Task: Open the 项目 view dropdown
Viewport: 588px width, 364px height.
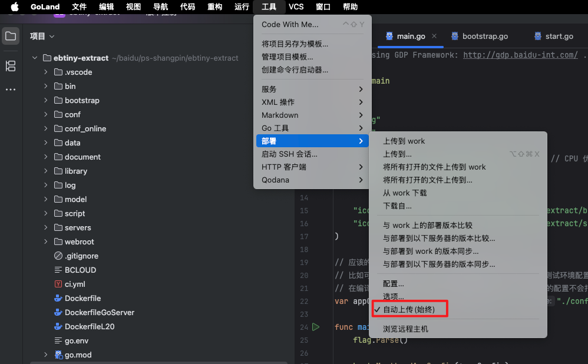Action: (x=42, y=36)
